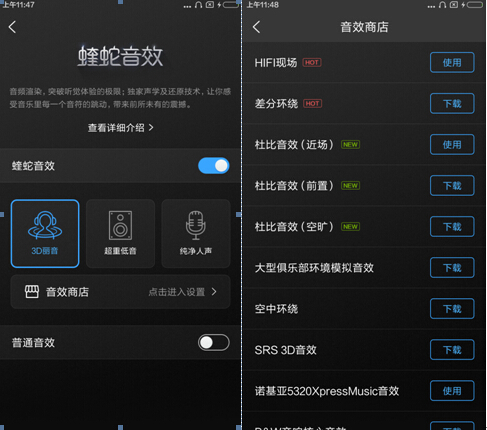
Task: Turn off the 蝰蛇音效 switch
Action: (214, 166)
